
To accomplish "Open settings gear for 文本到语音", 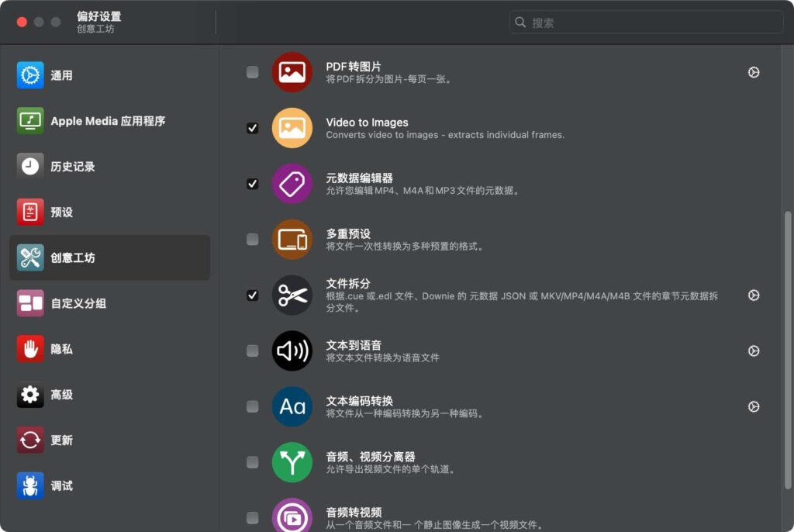I will [753, 351].
